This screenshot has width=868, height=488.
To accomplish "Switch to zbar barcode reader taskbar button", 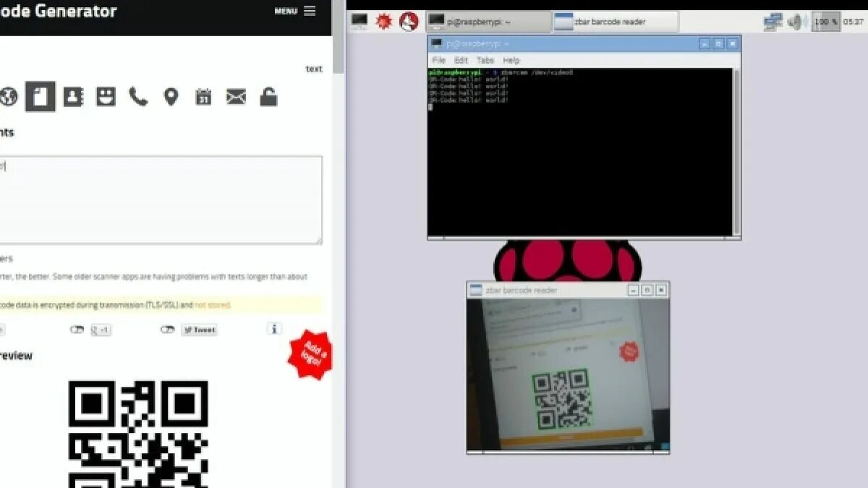I will pyautogui.click(x=616, y=22).
